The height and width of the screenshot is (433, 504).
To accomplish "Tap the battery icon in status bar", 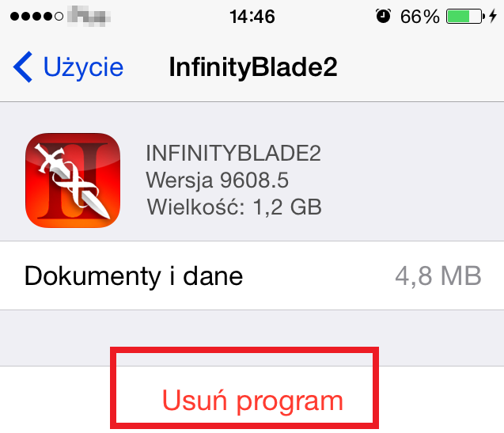I will click(465, 17).
